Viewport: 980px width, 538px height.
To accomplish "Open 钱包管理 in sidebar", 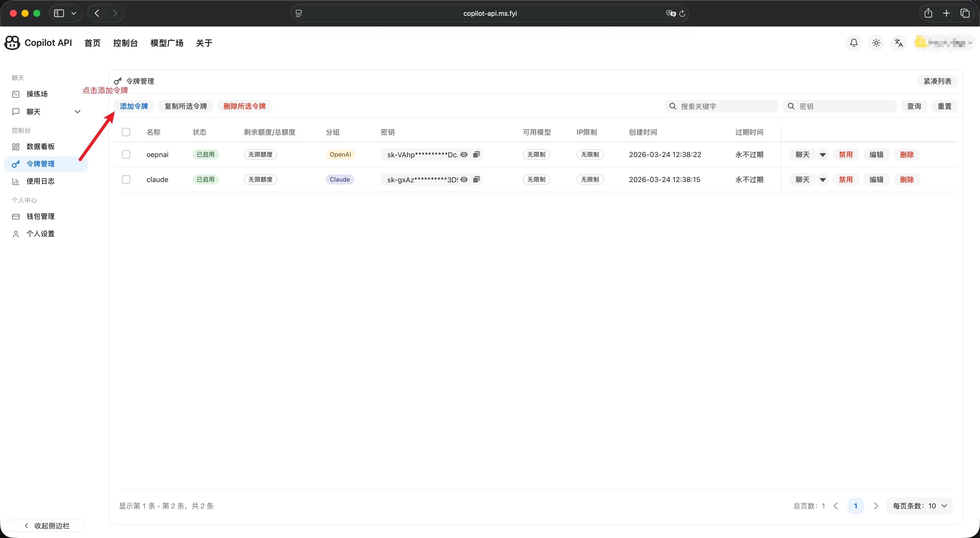I will point(40,216).
